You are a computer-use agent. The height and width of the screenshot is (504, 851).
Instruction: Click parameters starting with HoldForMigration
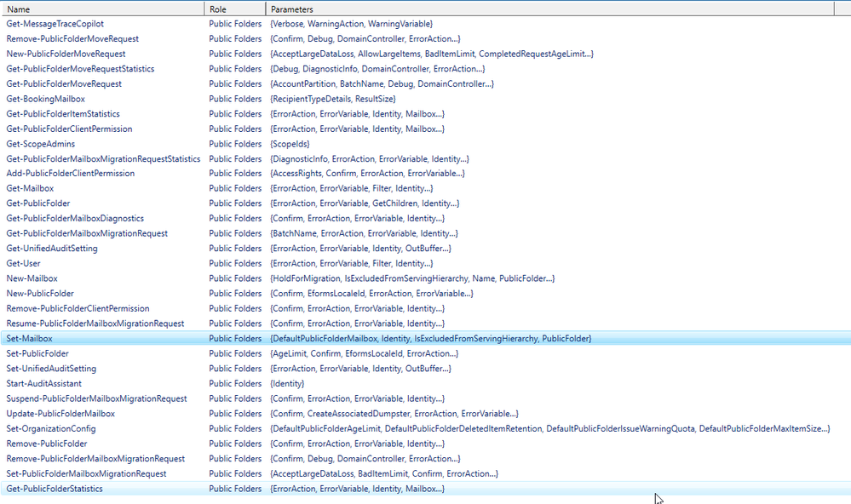click(x=412, y=278)
